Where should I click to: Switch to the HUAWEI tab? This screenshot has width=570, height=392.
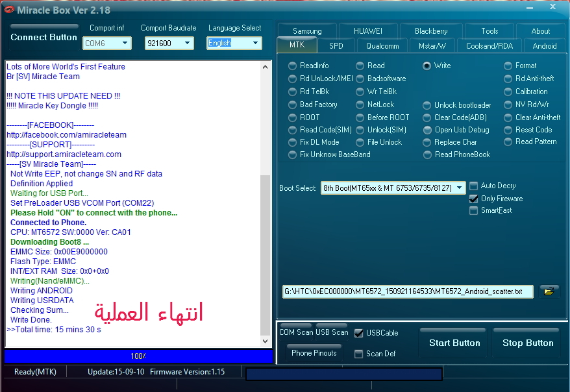368,31
